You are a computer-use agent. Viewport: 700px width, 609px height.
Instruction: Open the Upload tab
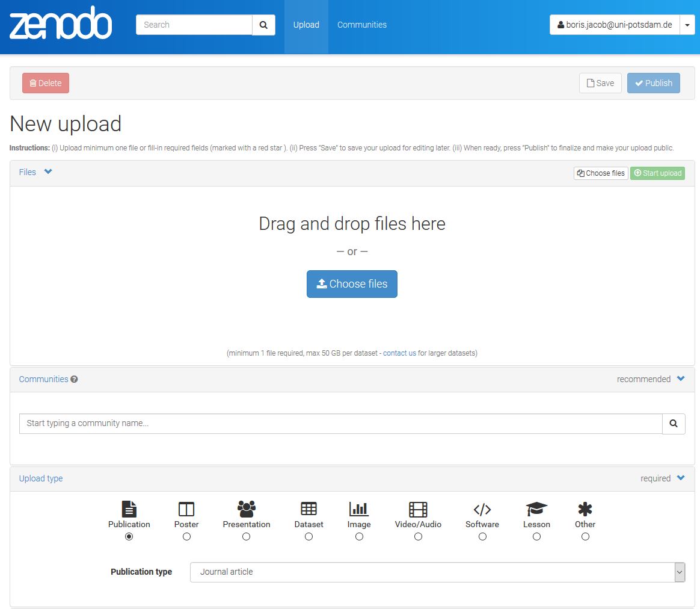pos(306,25)
